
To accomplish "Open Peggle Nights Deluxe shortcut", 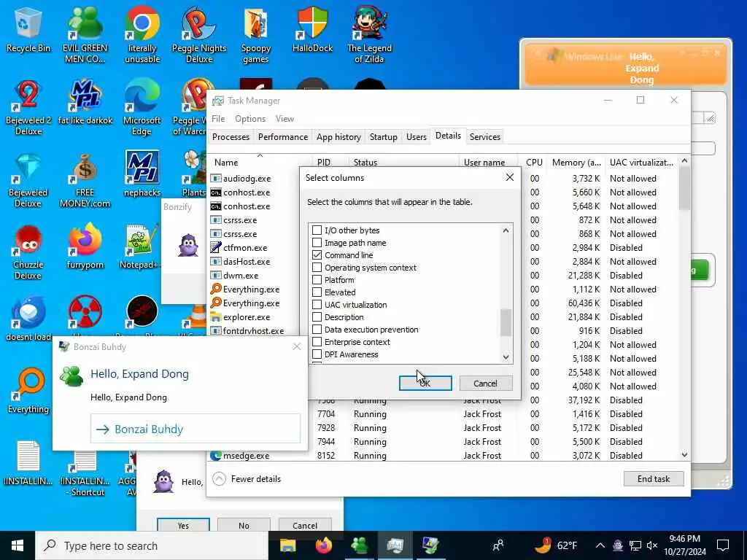I will pos(198,36).
